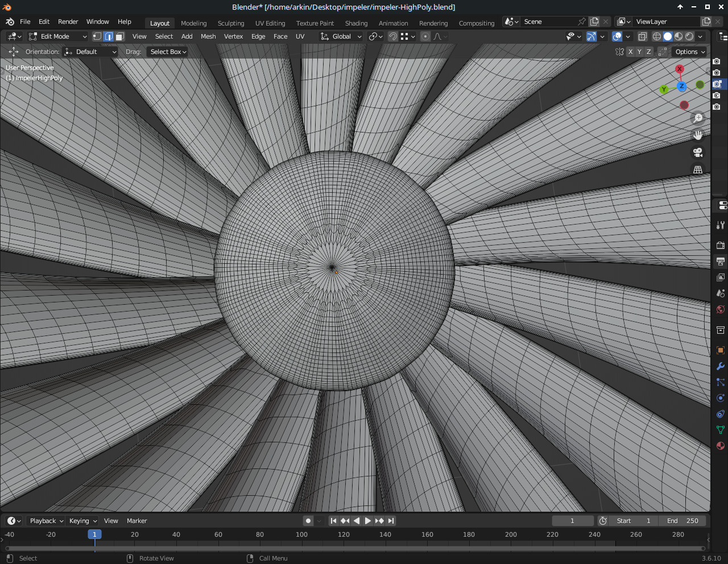The height and width of the screenshot is (564, 728).
Task: Open the View Layer properties tab
Action: [x=721, y=277]
